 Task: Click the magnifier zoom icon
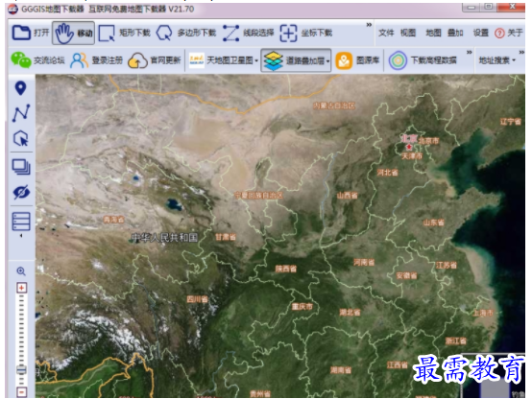click(x=21, y=271)
